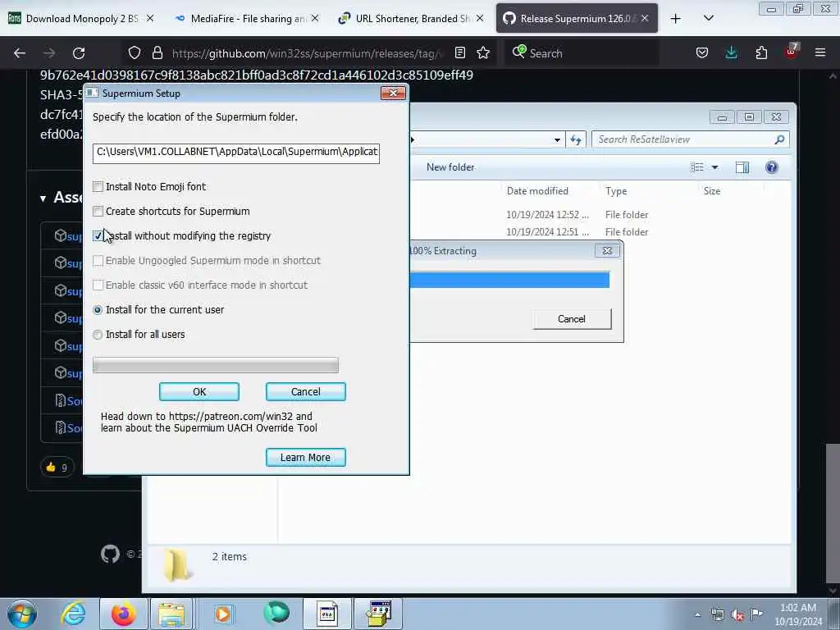Check Create shortcuts for Supermium
Viewport: 840px width, 630px height.
98,211
